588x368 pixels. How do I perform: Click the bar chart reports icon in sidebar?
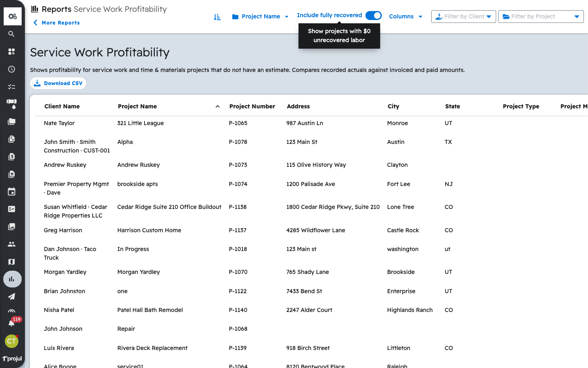12,279
